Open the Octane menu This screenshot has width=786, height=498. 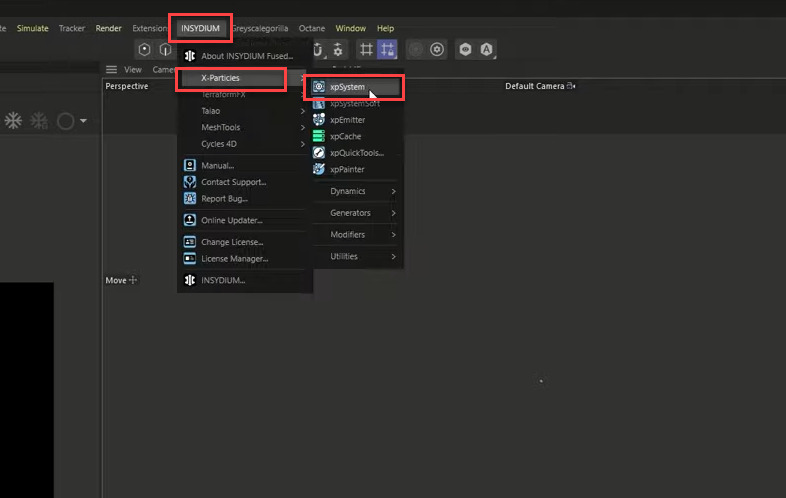point(312,28)
